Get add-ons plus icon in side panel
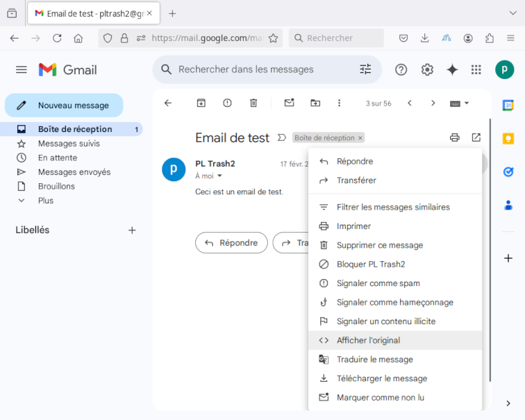Viewport: 525px width, 420px height. tap(508, 258)
